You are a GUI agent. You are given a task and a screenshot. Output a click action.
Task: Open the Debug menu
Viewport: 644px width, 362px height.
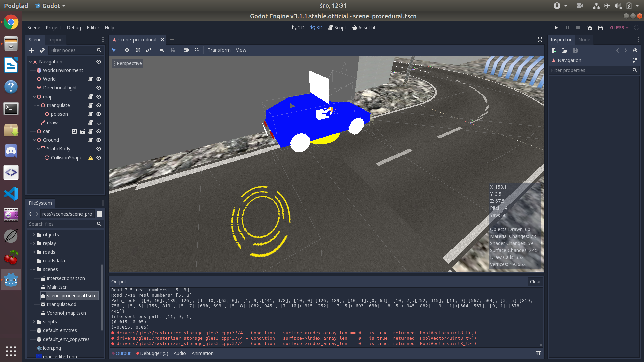(74, 28)
